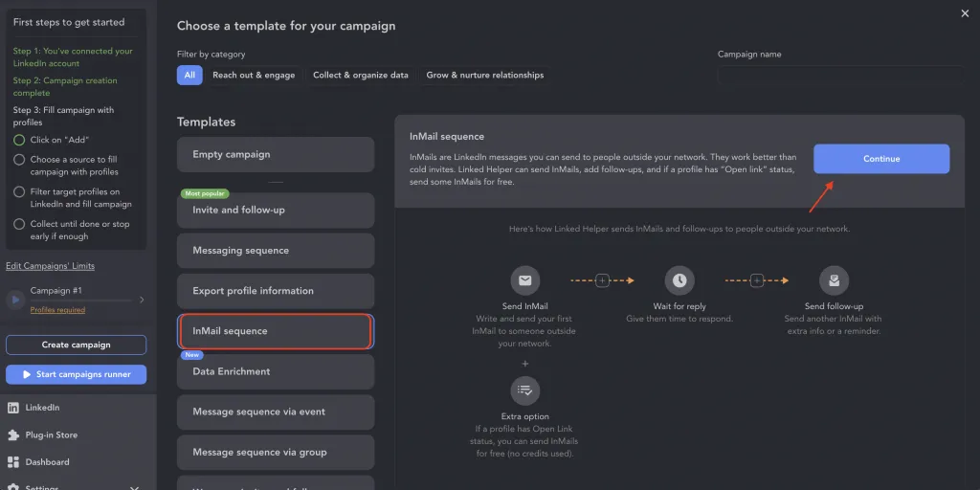Click the Campaign #1 name
Image resolution: width=980 pixels, height=490 pixels.
56,291
